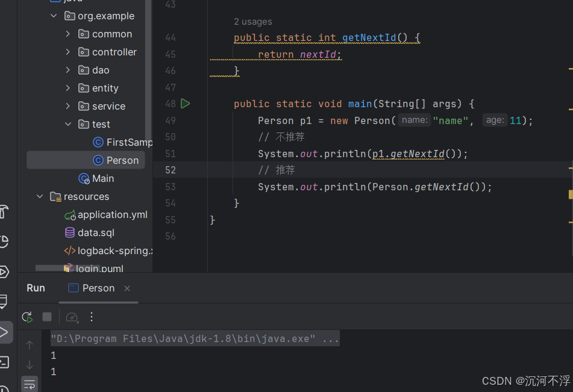Screen dimensions: 573x392
Task: Click the Run tool window label
Action: point(36,288)
